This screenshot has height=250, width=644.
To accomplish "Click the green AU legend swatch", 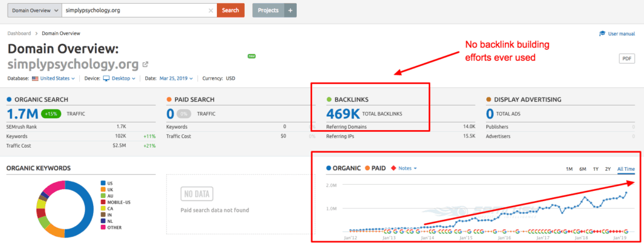I will point(103,196).
